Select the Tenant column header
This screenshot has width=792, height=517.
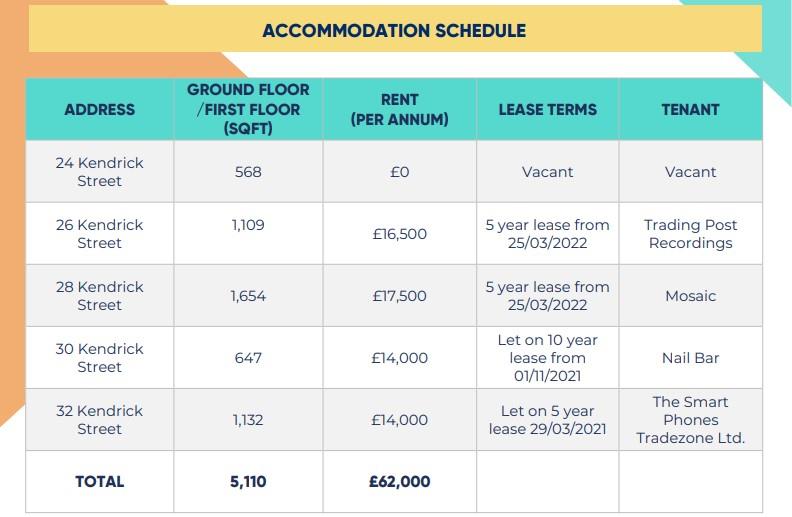(x=690, y=110)
